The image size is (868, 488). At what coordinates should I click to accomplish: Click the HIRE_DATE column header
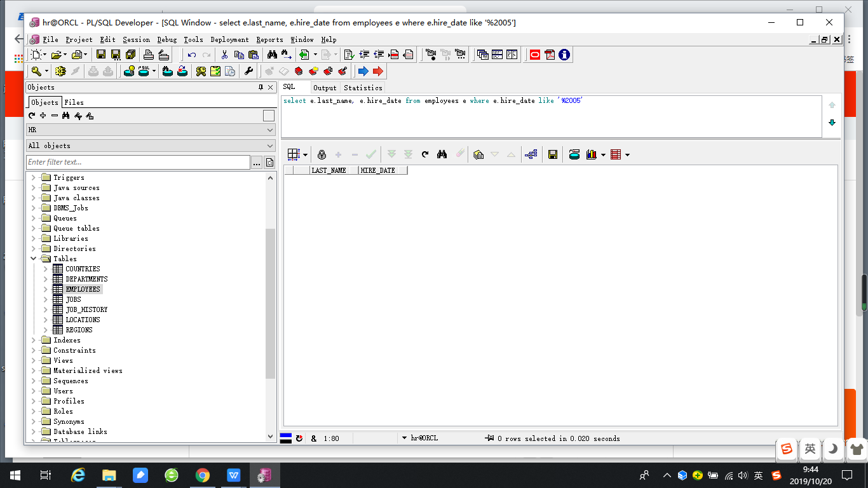click(383, 170)
